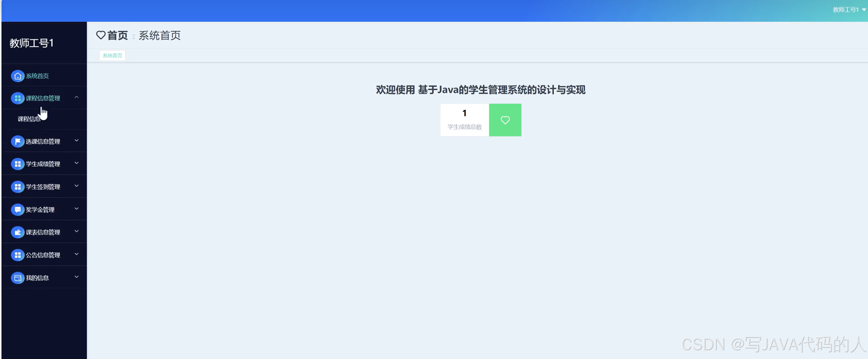Image resolution: width=868 pixels, height=359 pixels.
Task: Click the 课程信息管理 grid icon
Action: point(18,98)
